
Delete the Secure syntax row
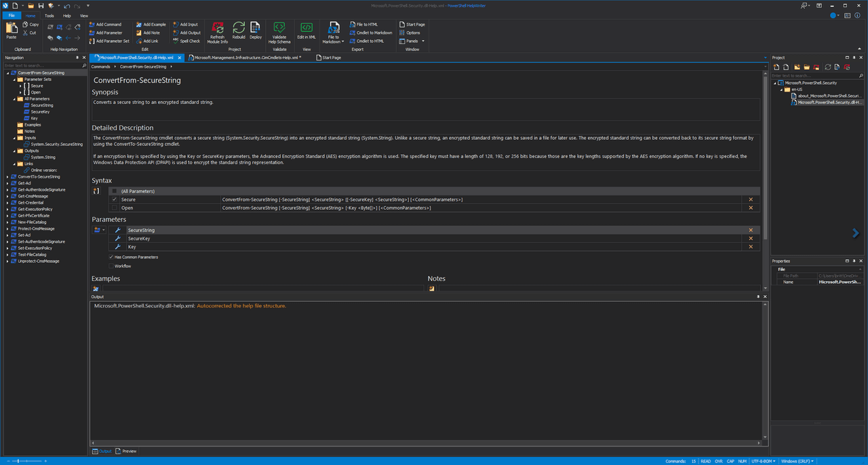751,200
